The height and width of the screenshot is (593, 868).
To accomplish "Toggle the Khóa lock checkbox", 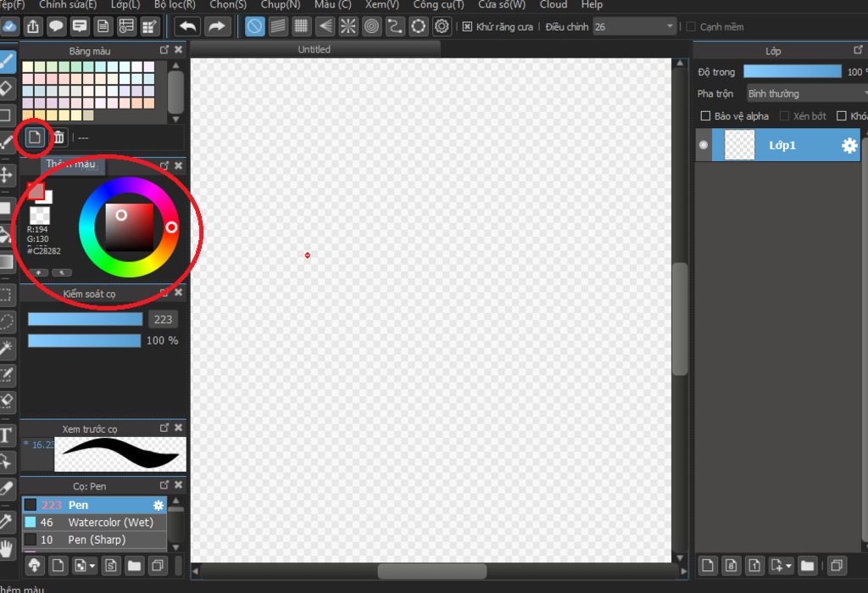I will click(x=842, y=116).
